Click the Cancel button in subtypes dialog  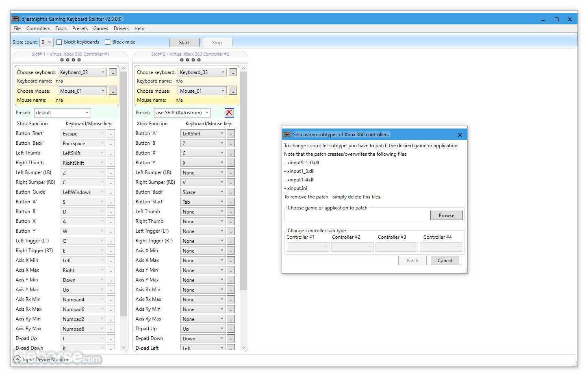pyautogui.click(x=445, y=261)
